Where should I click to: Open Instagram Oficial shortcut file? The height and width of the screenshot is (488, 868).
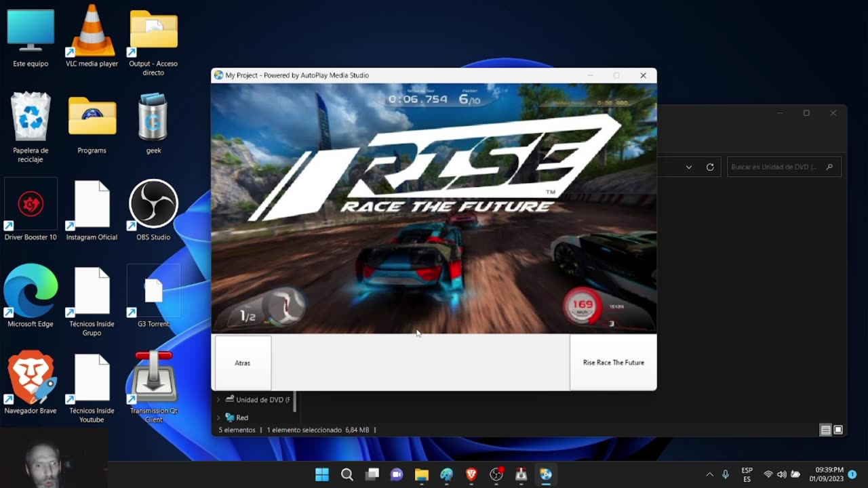pos(92,210)
